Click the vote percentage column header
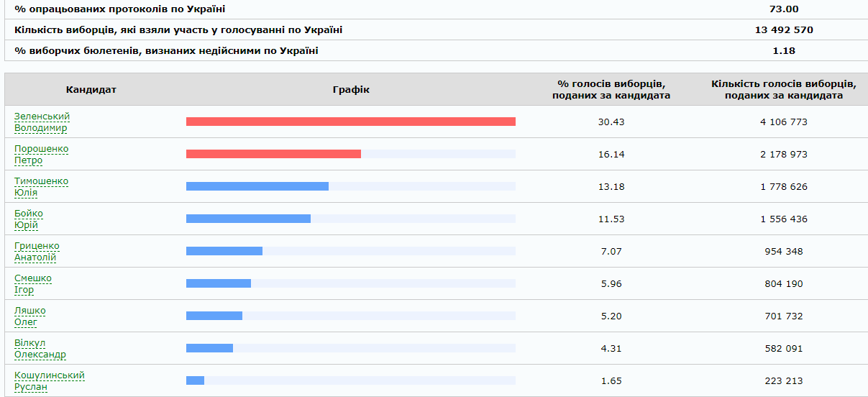The width and height of the screenshot is (868, 397). [611, 90]
